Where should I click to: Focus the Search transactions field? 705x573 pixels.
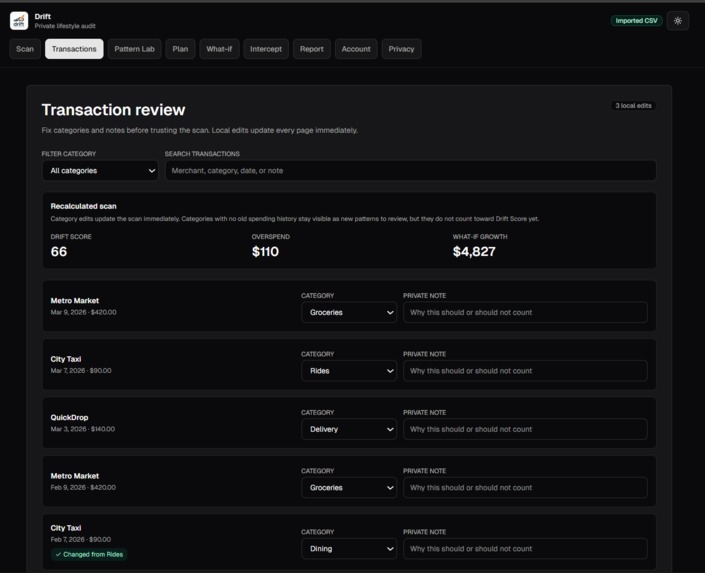tap(411, 171)
